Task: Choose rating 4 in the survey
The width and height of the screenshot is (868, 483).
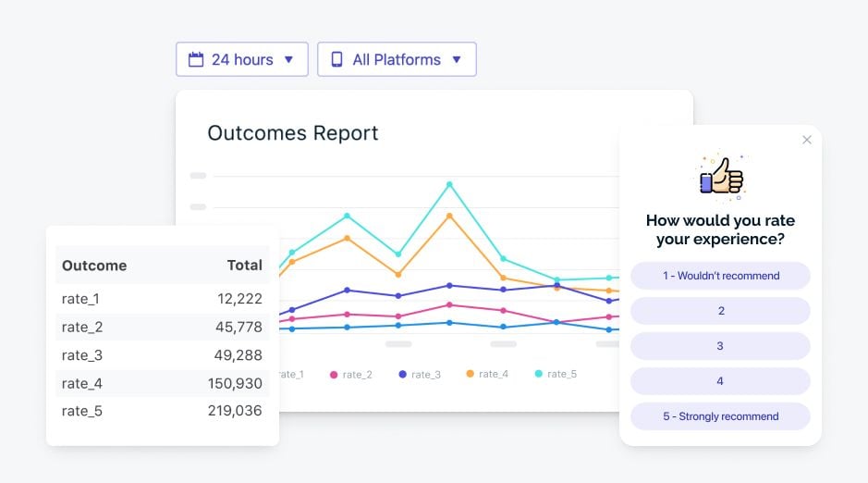Action: (720, 381)
